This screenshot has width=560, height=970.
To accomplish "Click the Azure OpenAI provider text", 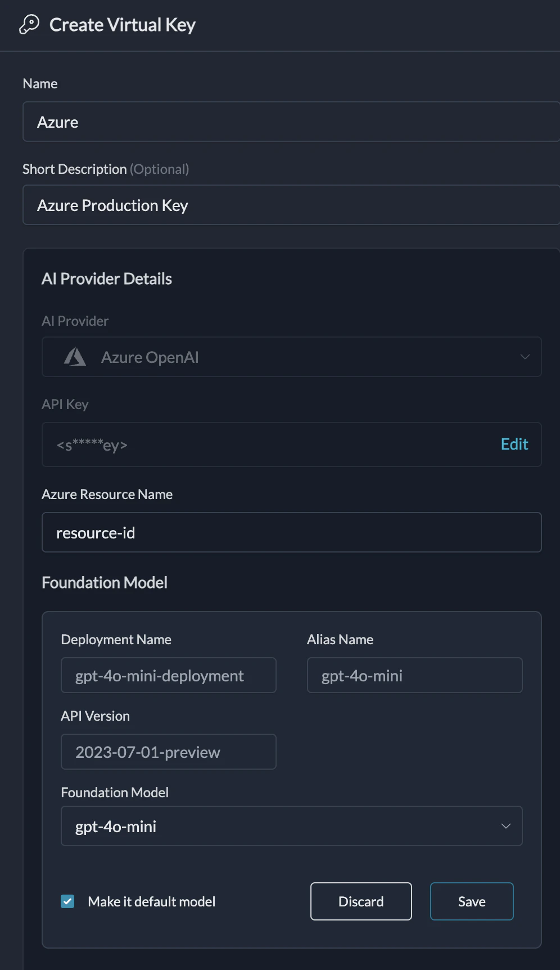I will coord(150,357).
